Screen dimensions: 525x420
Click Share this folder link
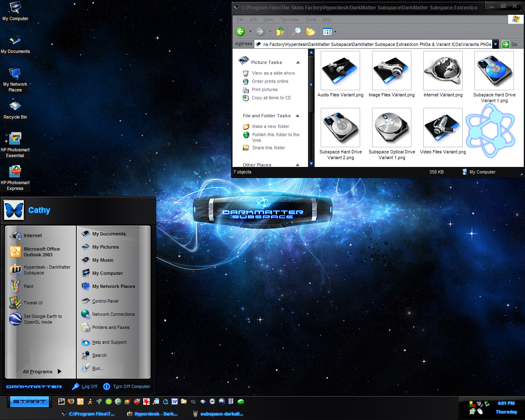[268, 148]
